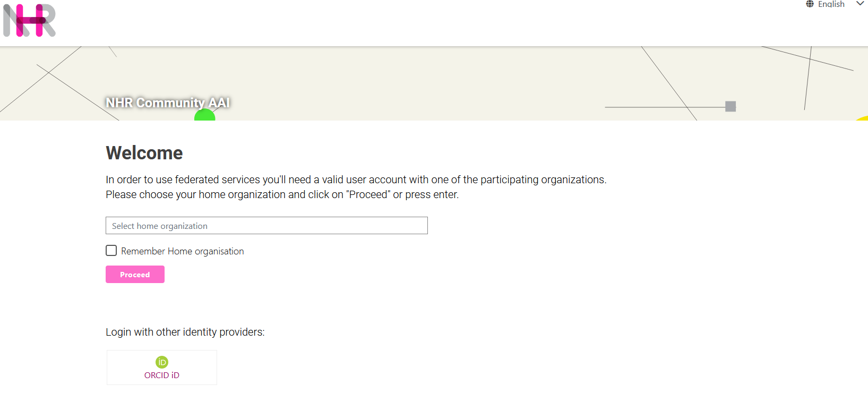
Task: Click the green ORCID iD logo
Action: coord(162,362)
